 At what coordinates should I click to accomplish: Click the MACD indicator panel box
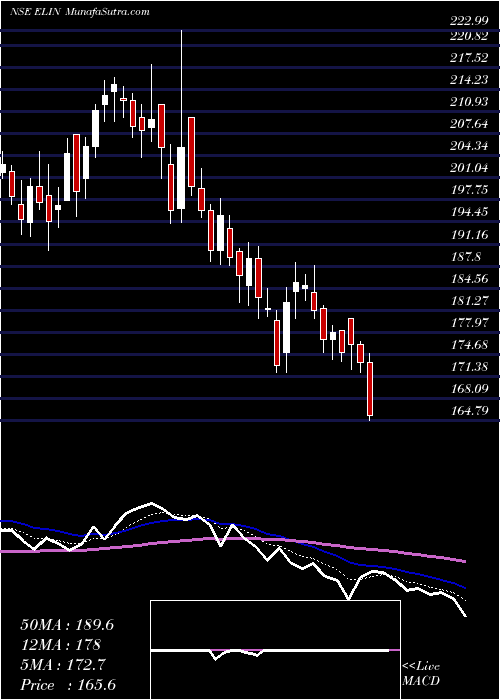(x=275, y=650)
